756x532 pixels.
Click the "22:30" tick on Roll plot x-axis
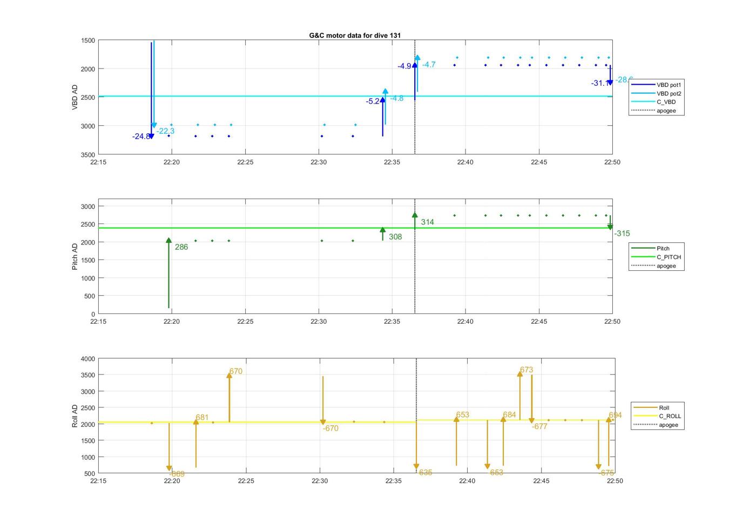click(320, 481)
